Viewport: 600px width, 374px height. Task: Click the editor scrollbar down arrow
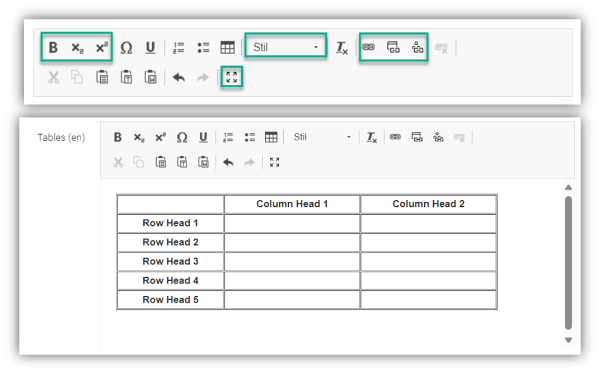pyautogui.click(x=568, y=340)
